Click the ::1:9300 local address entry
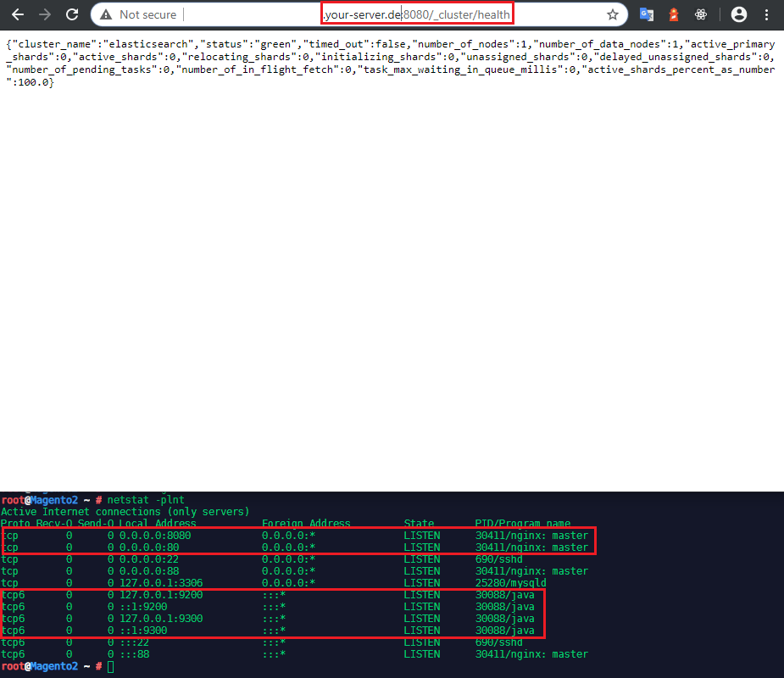Viewport: 784px width, 678px height. [x=142, y=630]
